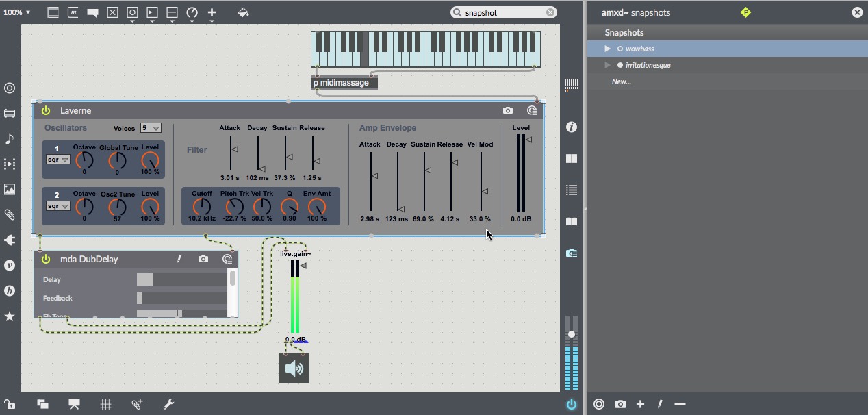The height and width of the screenshot is (415, 868).
Task: Take a snapshot with sidebar camera icon
Action: pyautogui.click(x=620, y=404)
